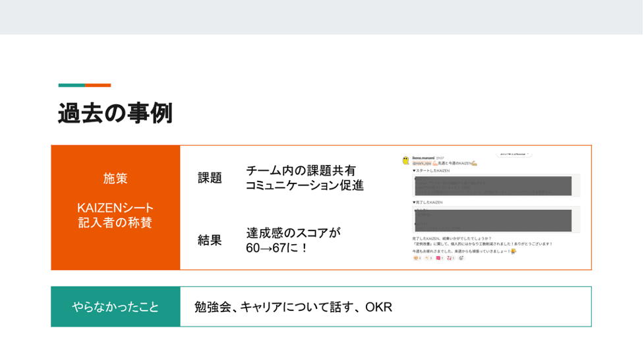Image resolution: width=644 pixels, height=363 pixels.
Task: Click the 達成感のスコアが 60→67に！ result text
Action: (x=293, y=240)
